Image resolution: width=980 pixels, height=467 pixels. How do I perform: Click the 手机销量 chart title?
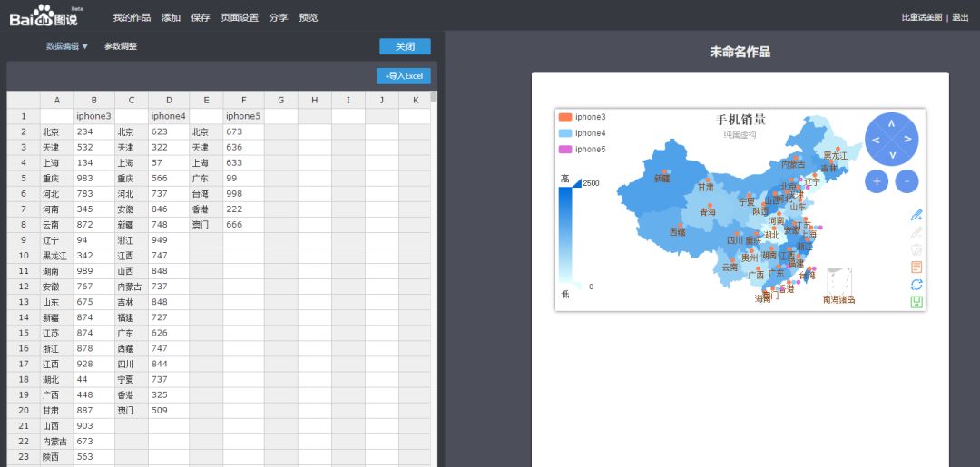(x=740, y=120)
